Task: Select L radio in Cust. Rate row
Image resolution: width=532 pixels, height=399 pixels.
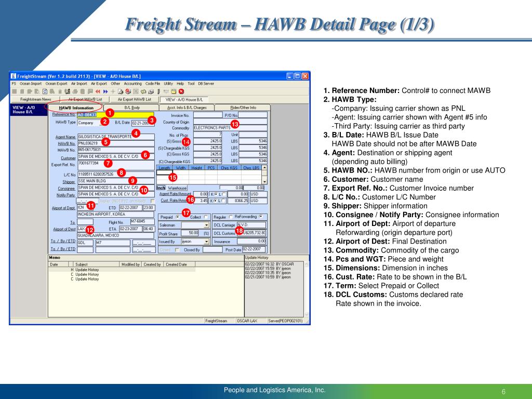Action: click(x=224, y=201)
